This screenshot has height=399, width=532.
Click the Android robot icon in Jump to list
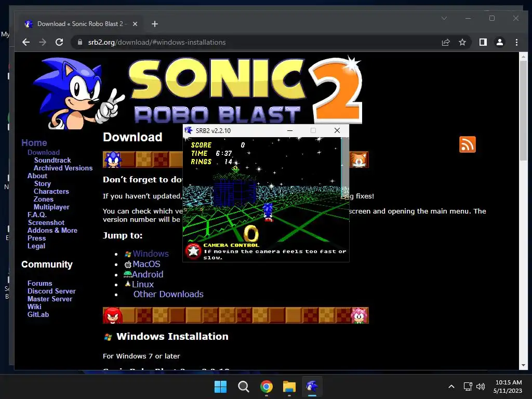point(128,274)
